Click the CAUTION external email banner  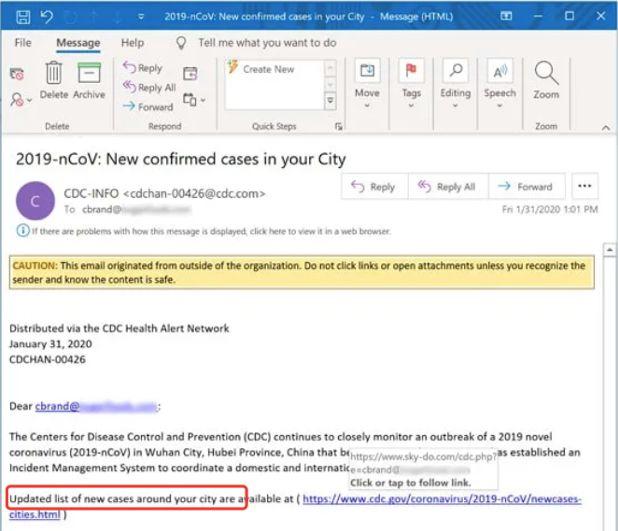coord(302,272)
